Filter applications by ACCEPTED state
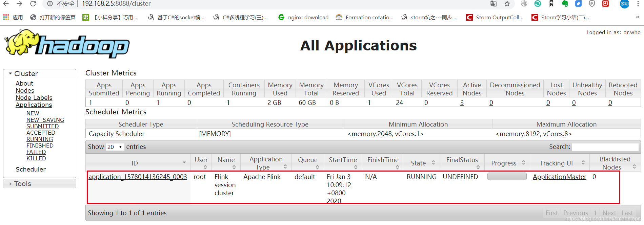 (41, 133)
